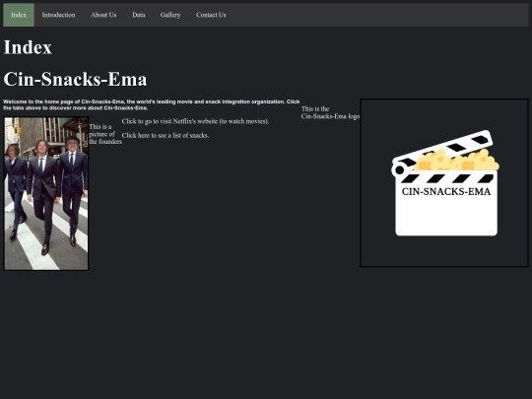Click the welcome paragraph text
Screen dimensions: 532x399
tap(152, 104)
